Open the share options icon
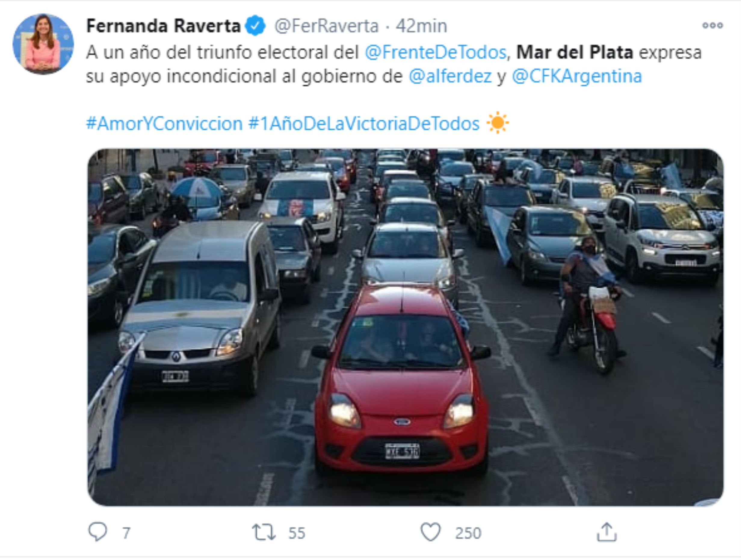Image resolution: width=741 pixels, height=560 pixels. coord(607,532)
